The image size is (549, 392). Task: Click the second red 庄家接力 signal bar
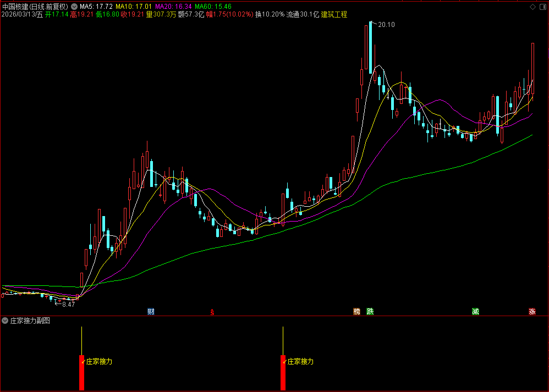283,372
